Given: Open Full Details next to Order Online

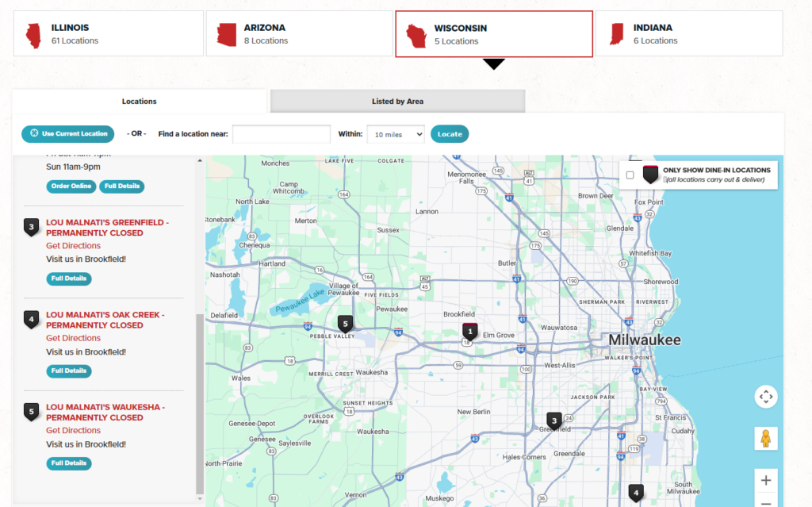Looking at the screenshot, I should pyautogui.click(x=121, y=186).
